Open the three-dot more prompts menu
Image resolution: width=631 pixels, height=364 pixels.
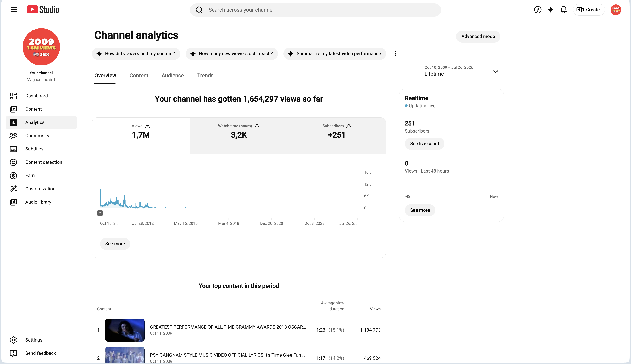point(395,53)
